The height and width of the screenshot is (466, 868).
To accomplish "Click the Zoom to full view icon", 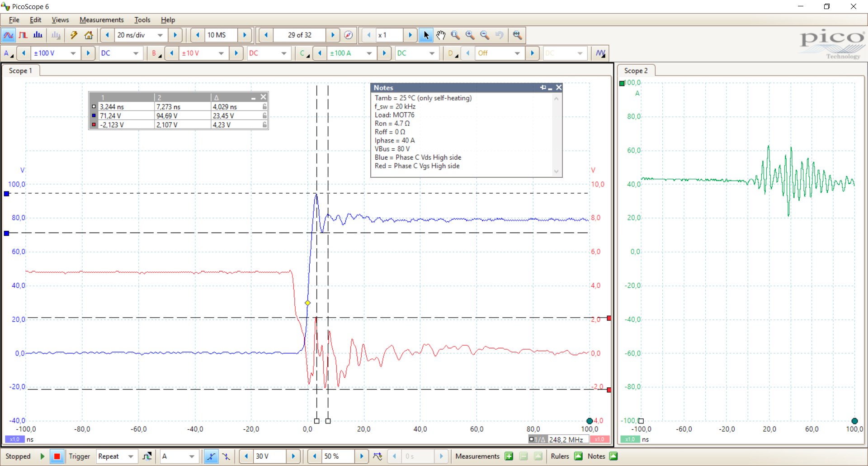I will point(517,35).
